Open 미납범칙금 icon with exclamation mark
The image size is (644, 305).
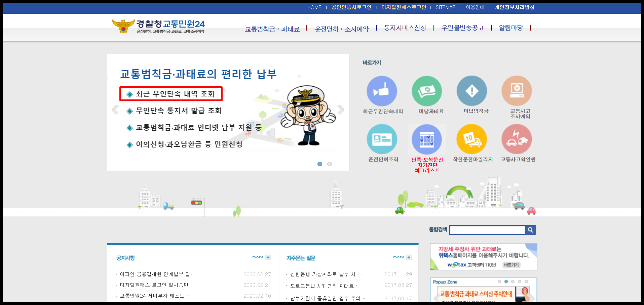click(471, 91)
